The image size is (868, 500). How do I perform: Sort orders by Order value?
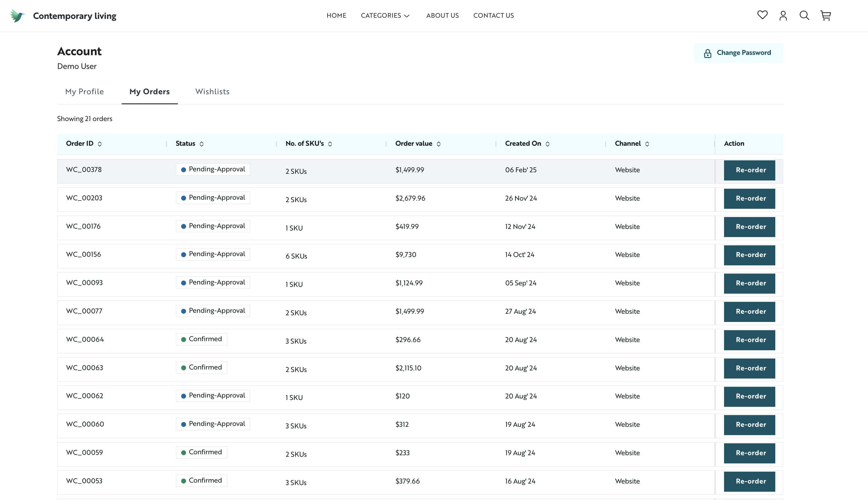point(439,144)
